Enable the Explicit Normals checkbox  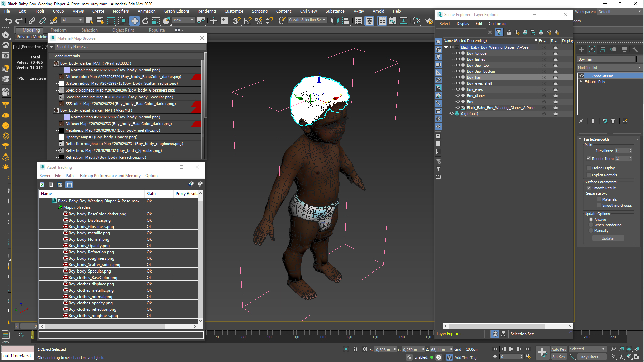point(589,175)
